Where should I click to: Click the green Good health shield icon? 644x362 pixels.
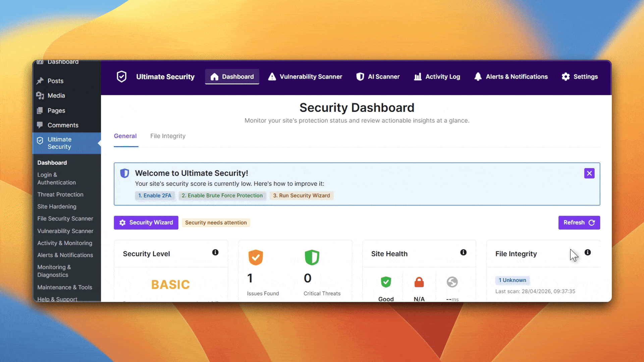(x=386, y=282)
